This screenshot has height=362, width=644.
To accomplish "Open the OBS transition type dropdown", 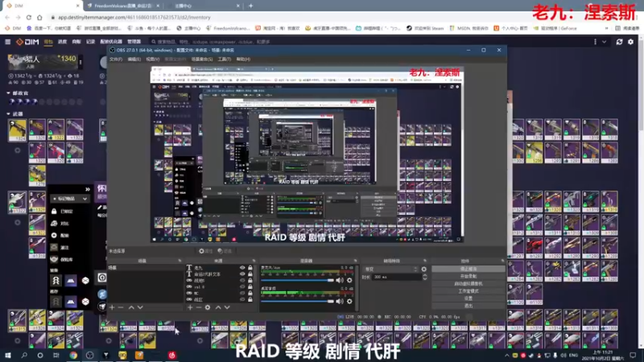I will coord(390,269).
